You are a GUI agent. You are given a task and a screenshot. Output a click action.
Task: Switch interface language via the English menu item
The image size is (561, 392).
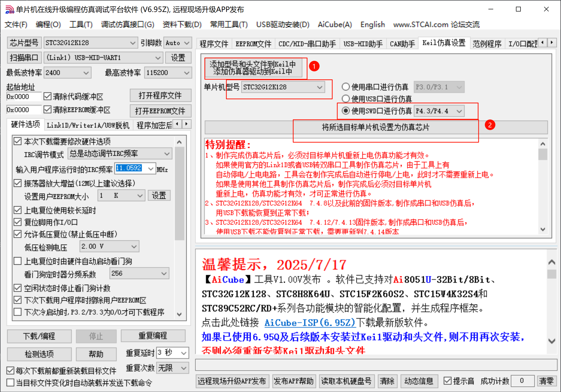click(x=372, y=24)
